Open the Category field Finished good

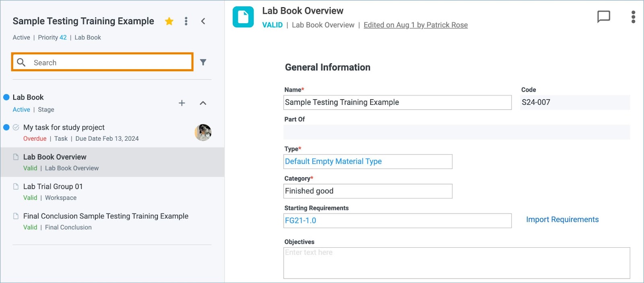[x=368, y=191]
